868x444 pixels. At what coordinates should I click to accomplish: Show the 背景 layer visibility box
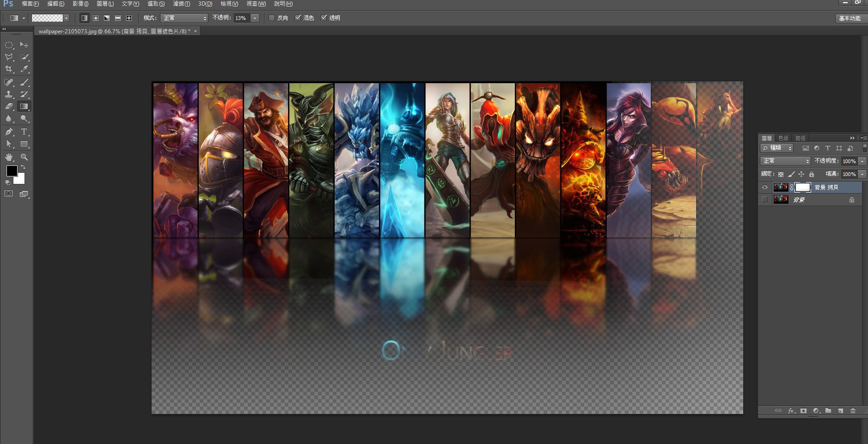point(765,200)
